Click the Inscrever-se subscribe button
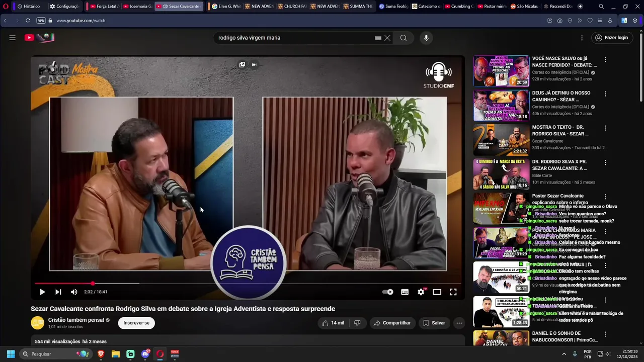644x362 pixels. pyautogui.click(x=136, y=323)
